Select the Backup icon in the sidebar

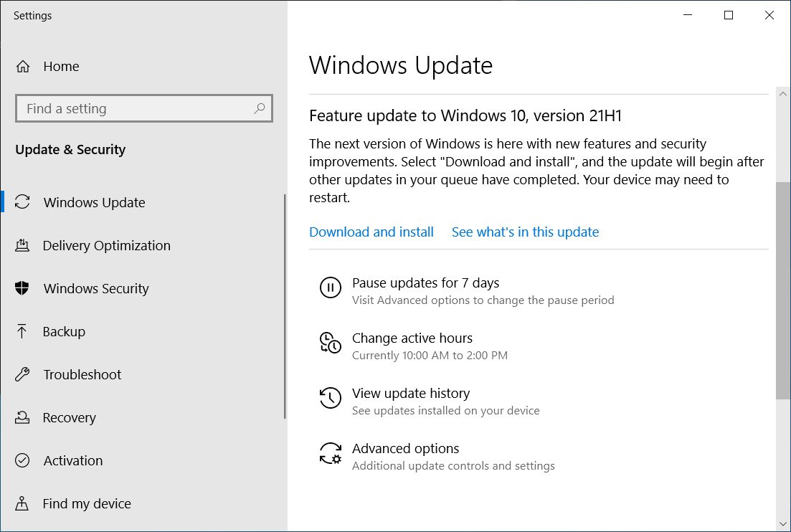(23, 331)
